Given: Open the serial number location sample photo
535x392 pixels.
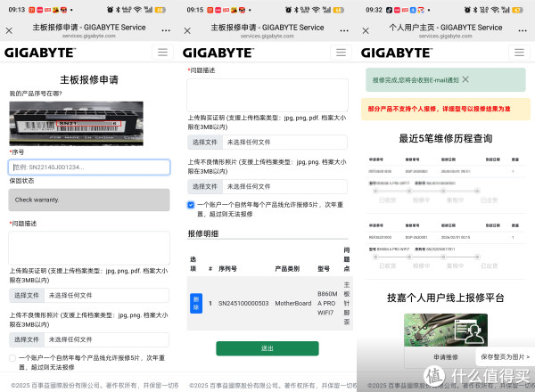Looking at the screenshot, I should pos(76,124).
